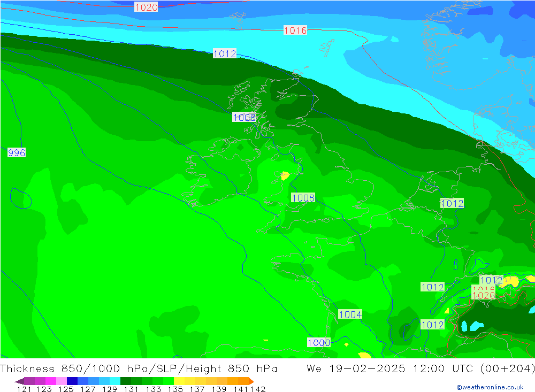Click the 1012 label over the Netherlands
Viewport: 535px width, 392px height.
point(452,204)
